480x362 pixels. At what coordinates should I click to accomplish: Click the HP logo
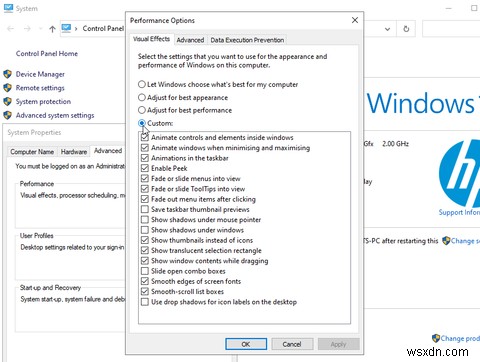tap(460, 173)
